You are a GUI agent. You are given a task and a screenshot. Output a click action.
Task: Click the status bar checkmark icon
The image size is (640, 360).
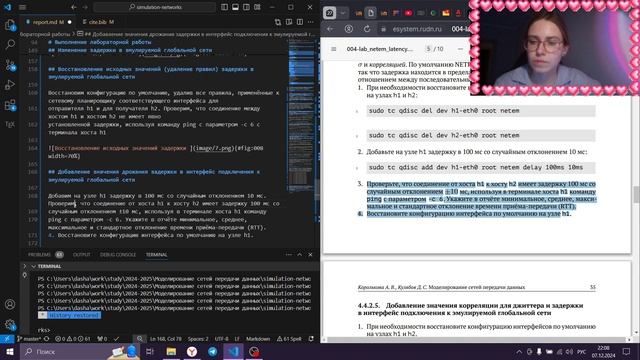point(116,339)
